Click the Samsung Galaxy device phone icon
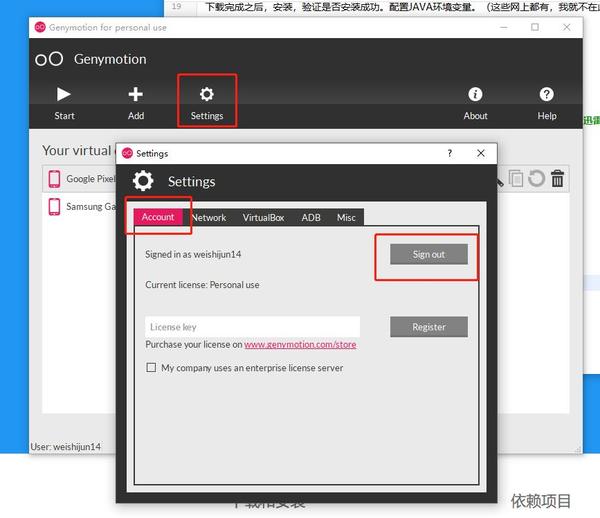The image size is (600, 518). pyautogui.click(x=54, y=207)
